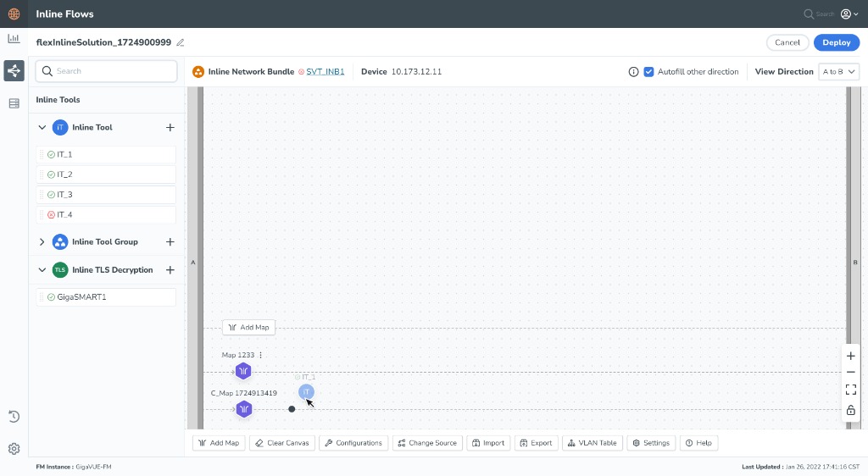Viewport: 868px width, 476px height.
Task: Select the Inline Flows sidebar icon
Action: pos(14,71)
